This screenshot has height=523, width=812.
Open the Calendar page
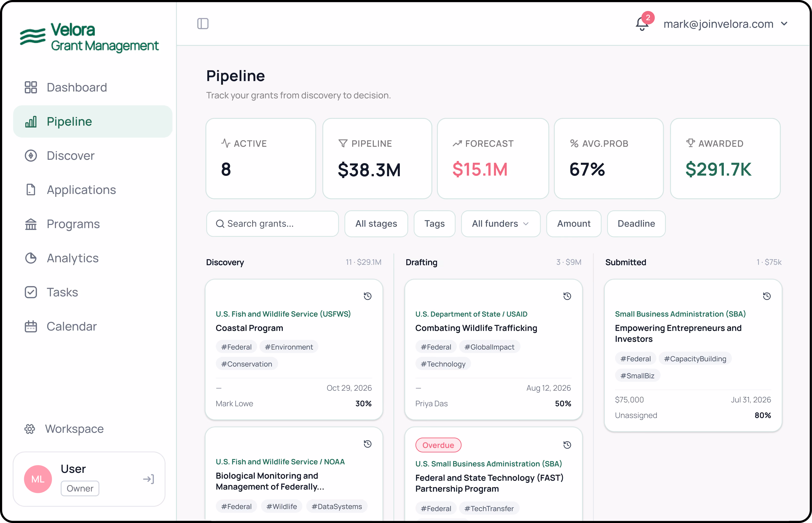pyautogui.click(x=92, y=326)
